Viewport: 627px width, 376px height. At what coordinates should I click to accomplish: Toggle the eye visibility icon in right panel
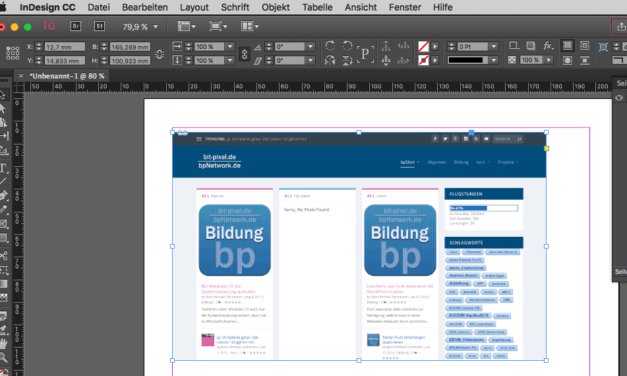click(x=619, y=98)
